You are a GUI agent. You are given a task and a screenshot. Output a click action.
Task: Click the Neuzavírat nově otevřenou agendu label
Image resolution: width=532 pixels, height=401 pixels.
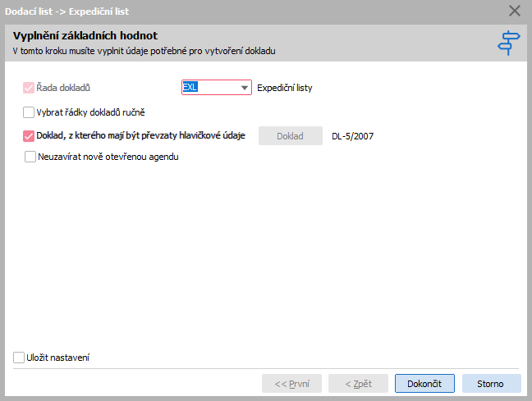point(108,157)
